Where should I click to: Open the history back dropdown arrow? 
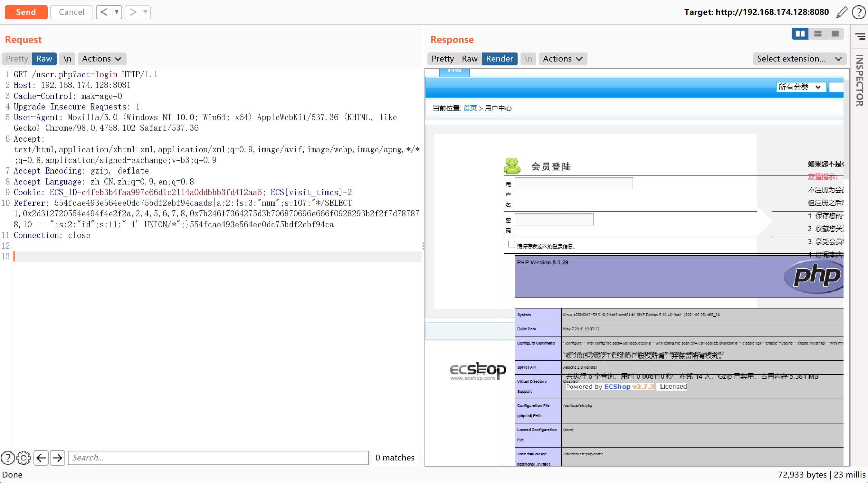117,12
